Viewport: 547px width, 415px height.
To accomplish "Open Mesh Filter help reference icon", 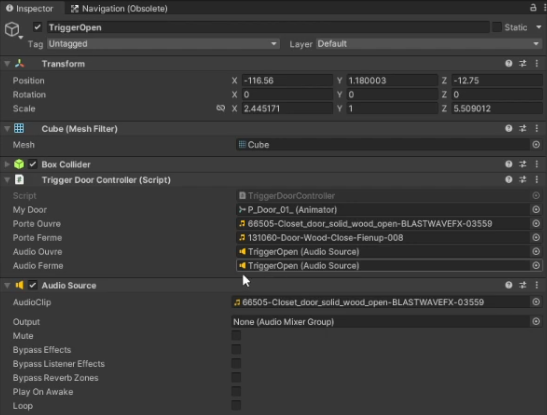I will pyautogui.click(x=509, y=128).
